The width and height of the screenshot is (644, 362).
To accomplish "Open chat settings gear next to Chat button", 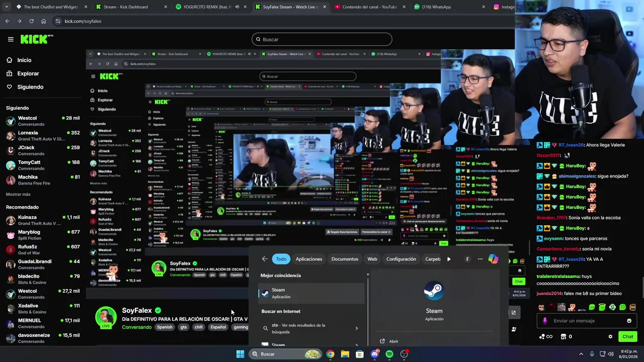I will click(x=610, y=337).
